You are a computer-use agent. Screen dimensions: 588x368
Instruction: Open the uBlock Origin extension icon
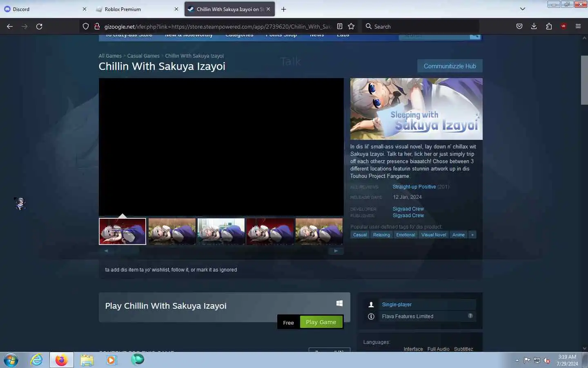[x=563, y=27]
